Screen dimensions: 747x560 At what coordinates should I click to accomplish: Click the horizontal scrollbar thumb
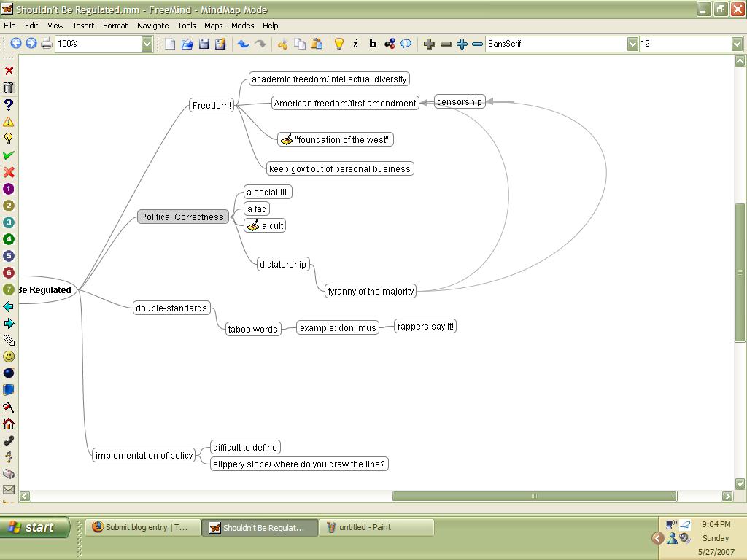coord(535,496)
